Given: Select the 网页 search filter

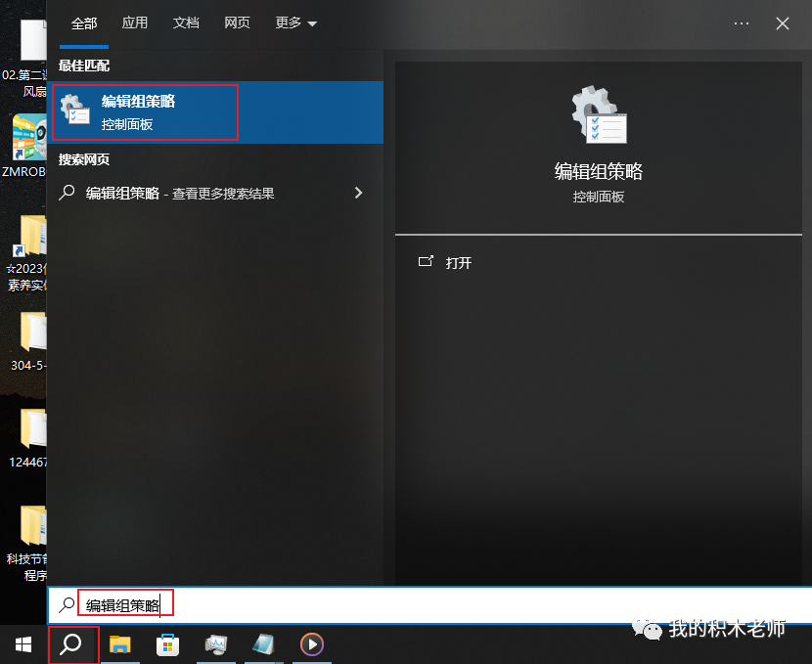Looking at the screenshot, I should 237,22.
